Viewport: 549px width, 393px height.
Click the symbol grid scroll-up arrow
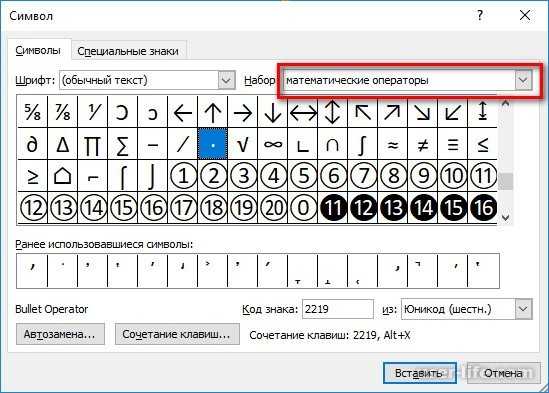click(x=505, y=103)
